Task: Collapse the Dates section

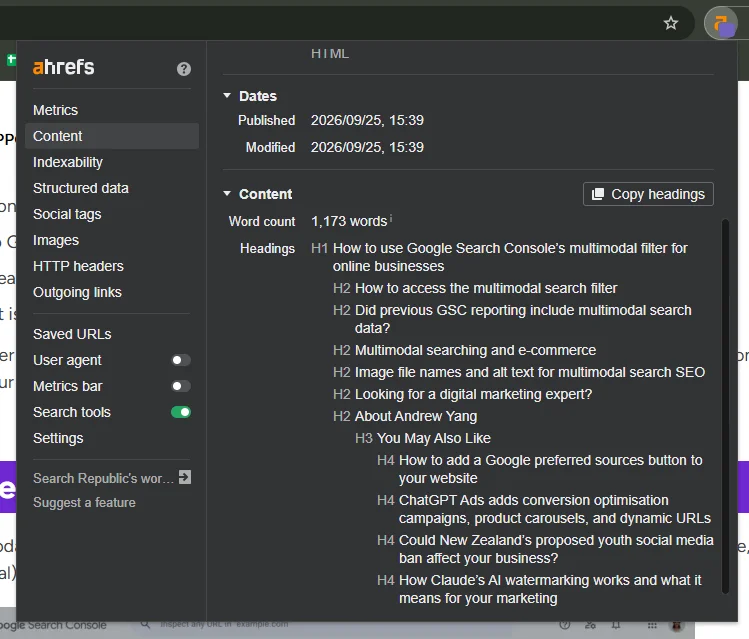Action: (227, 96)
